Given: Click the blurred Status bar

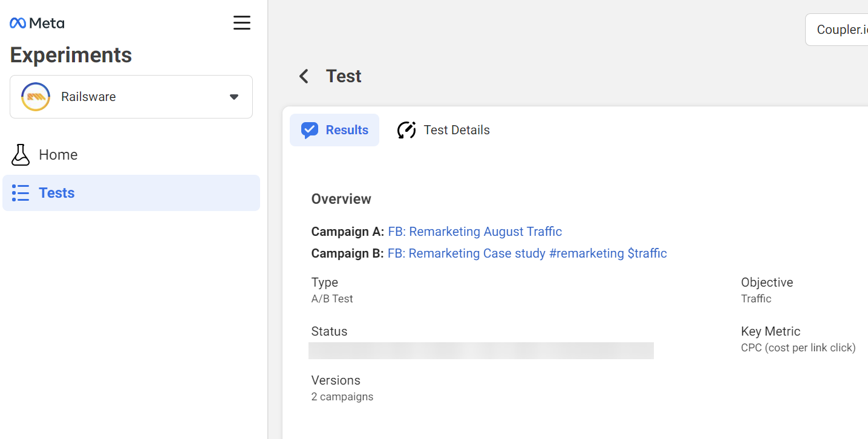Looking at the screenshot, I should click(x=481, y=351).
